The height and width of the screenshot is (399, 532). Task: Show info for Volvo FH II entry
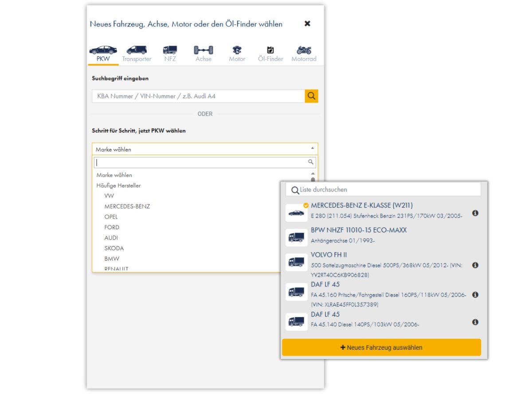coord(475,265)
